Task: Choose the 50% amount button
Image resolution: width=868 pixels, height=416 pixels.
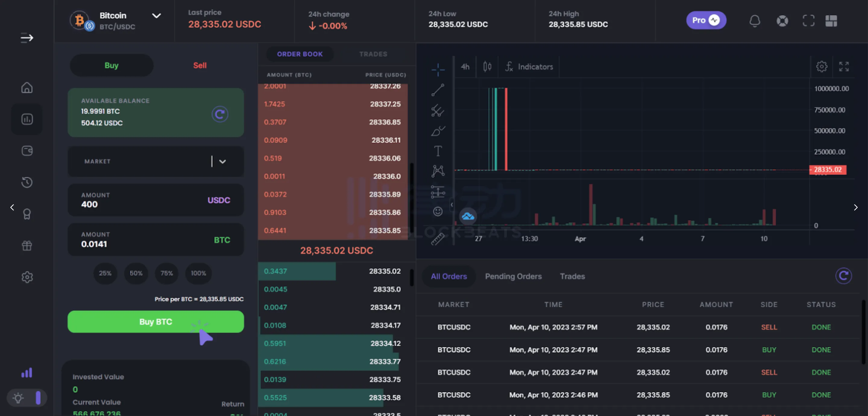Action: (x=136, y=273)
